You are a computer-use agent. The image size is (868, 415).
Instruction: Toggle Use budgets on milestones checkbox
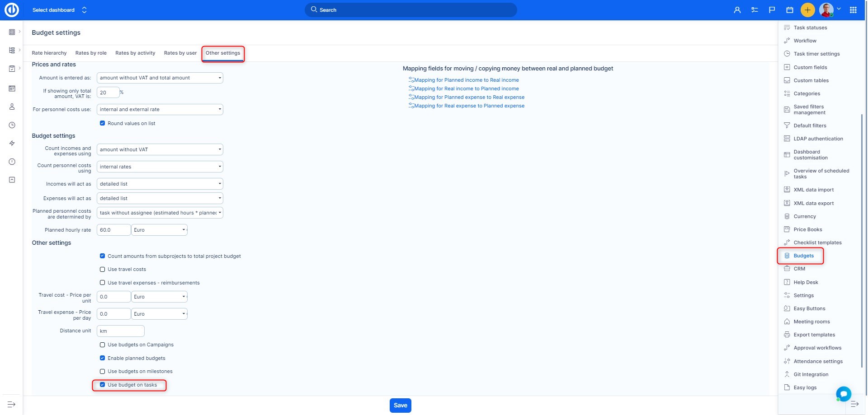102,372
